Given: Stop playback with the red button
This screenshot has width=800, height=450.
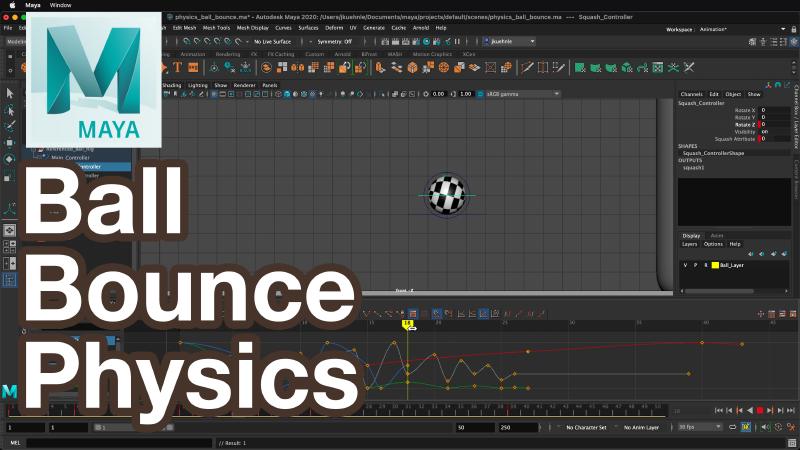Looking at the screenshot, I should (760, 410).
